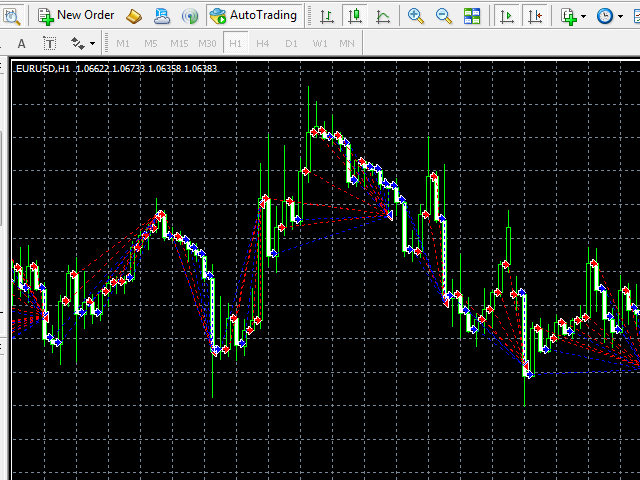The image size is (640, 480).
Task: Toggle the AutoTrading button
Action: (253, 15)
